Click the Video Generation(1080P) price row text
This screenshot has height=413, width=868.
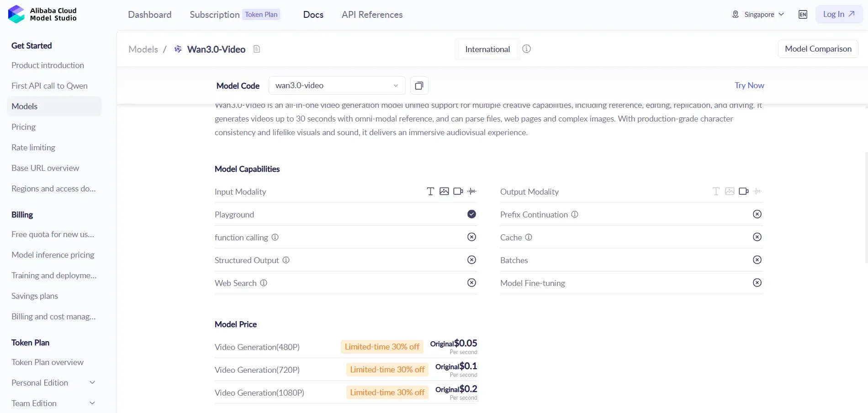point(259,393)
